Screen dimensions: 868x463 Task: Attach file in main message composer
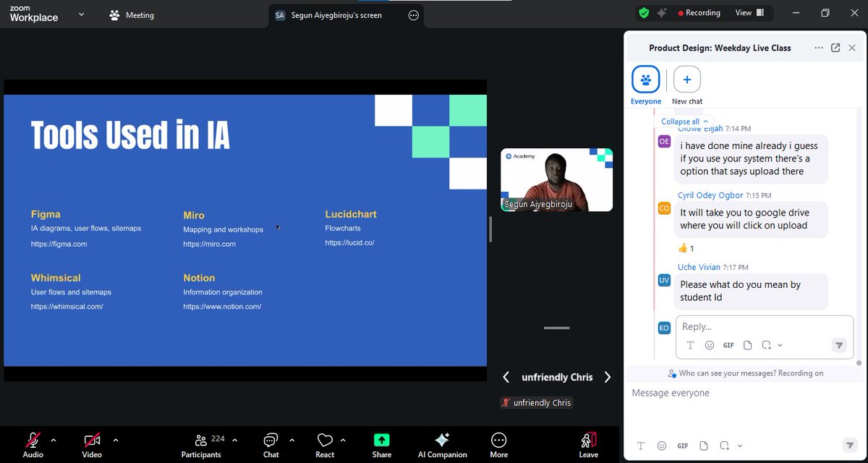click(705, 446)
